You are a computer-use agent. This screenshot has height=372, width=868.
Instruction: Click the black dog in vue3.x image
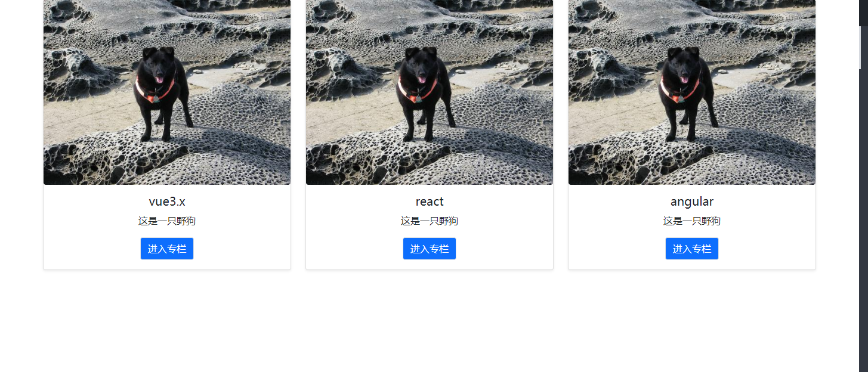[163, 92]
